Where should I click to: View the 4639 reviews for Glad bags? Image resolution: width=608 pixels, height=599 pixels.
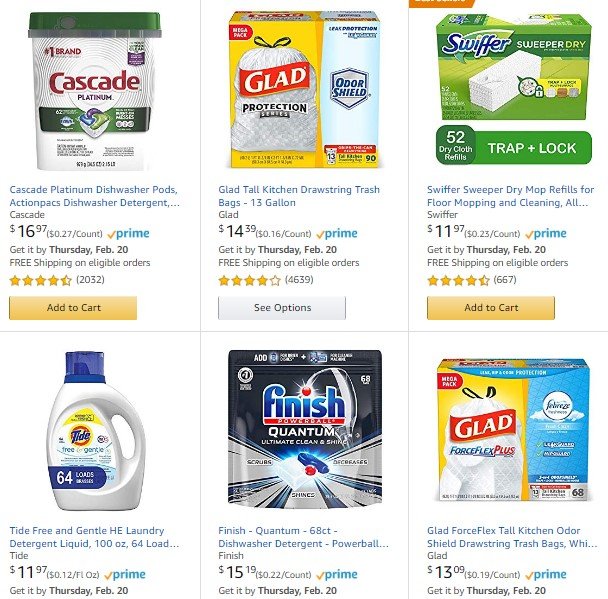pos(299,280)
